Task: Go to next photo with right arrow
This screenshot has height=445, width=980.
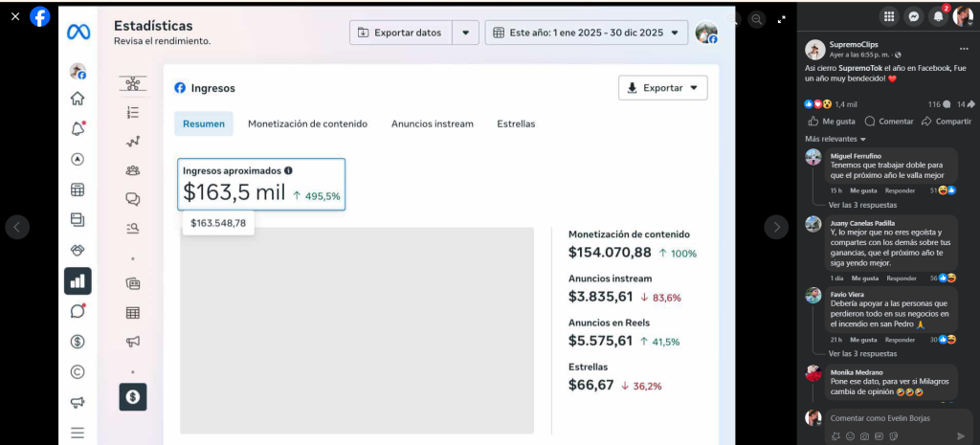Action: [x=776, y=227]
